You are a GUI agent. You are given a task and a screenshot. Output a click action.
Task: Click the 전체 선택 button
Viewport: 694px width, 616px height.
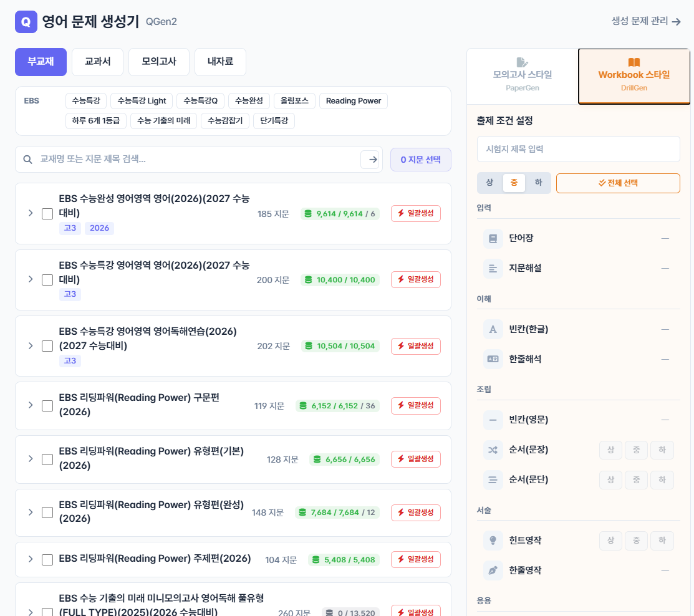[618, 183]
